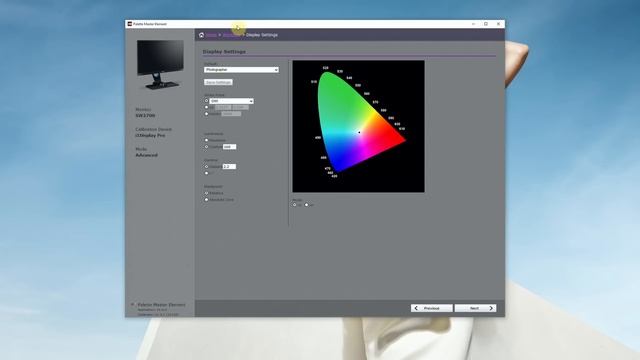640x360 pixels.
Task: Select the Gamma Value radio button
Action: (207, 167)
